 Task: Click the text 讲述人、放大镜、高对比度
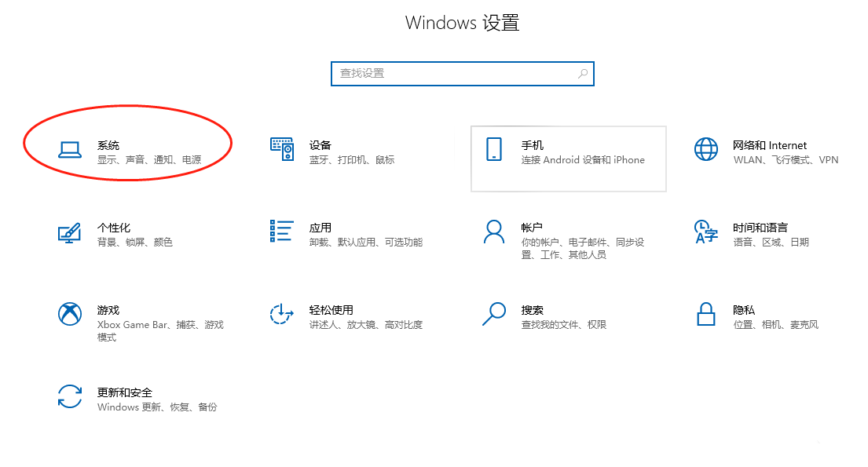tap(366, 325)
